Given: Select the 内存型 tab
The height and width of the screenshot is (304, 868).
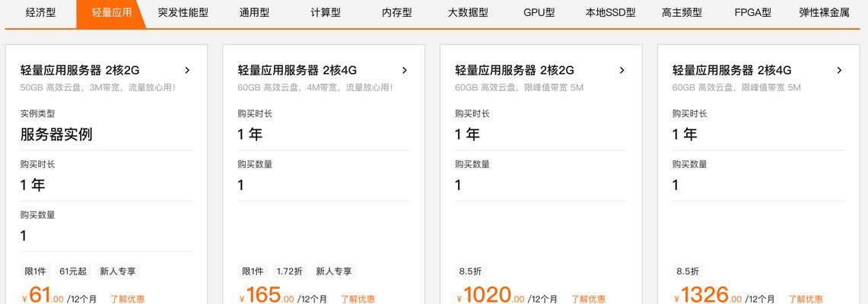Looking at the screenshot, I should 397,13.
